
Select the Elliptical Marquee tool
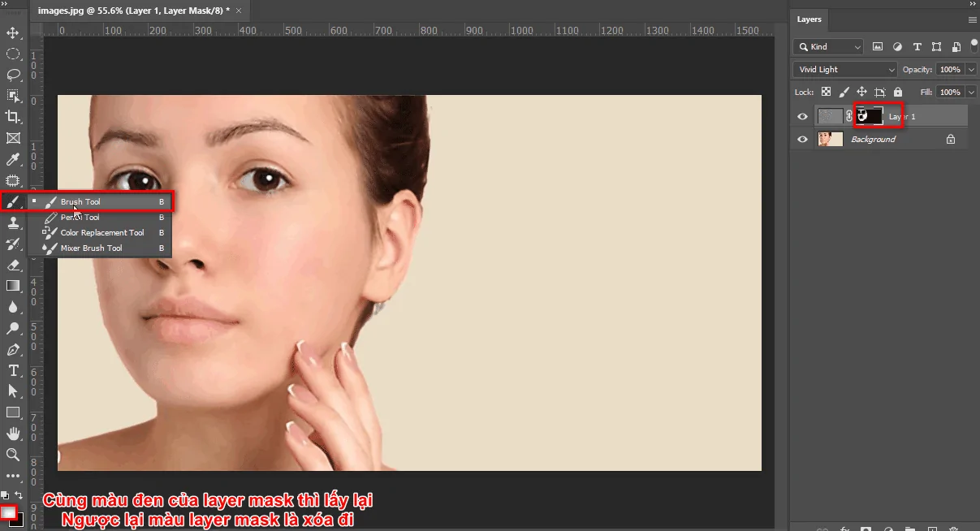click(13, 54)
